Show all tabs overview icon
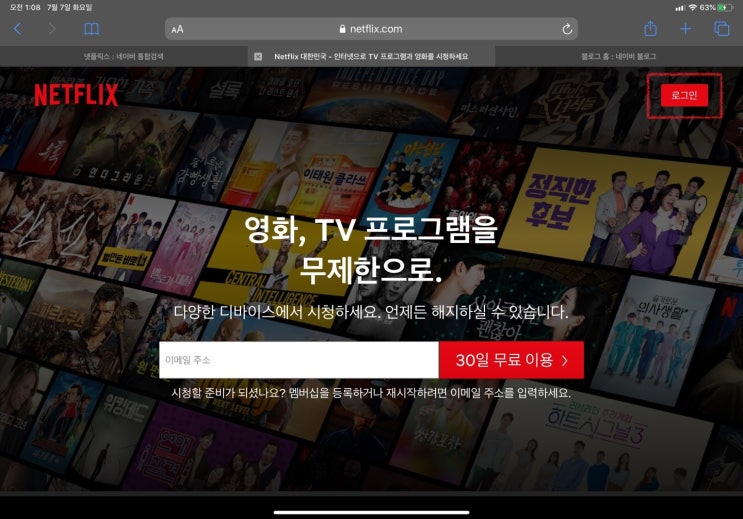Screen dimensions: 743x519 tap(722, 29)
